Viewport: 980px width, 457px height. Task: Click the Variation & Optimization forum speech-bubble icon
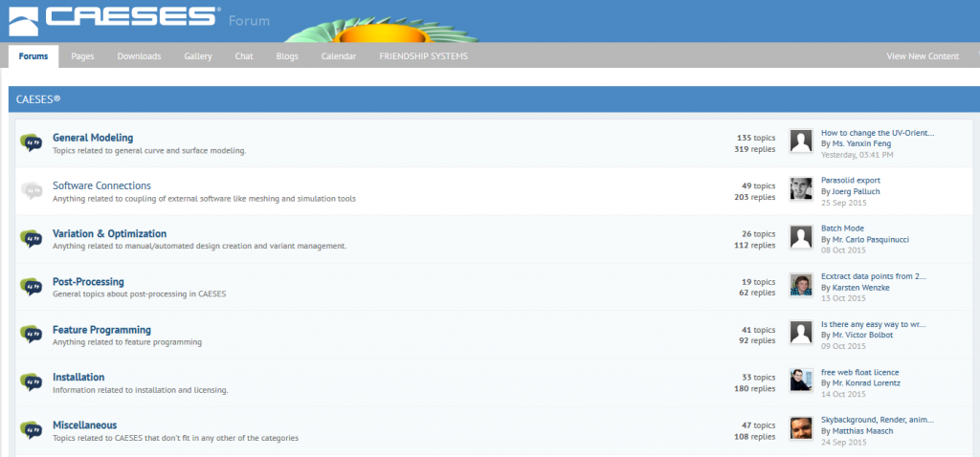point(32,238)
